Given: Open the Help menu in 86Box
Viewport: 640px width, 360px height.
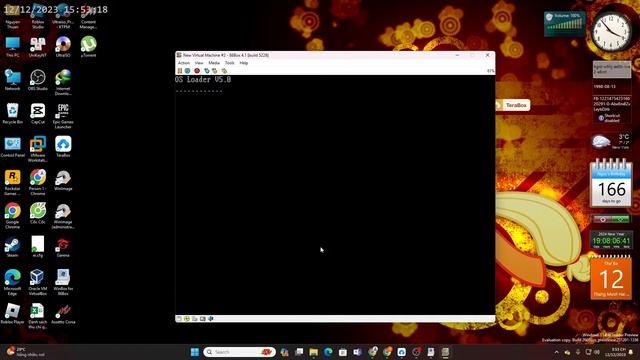Looking at the screenshot, I should 244,63.
